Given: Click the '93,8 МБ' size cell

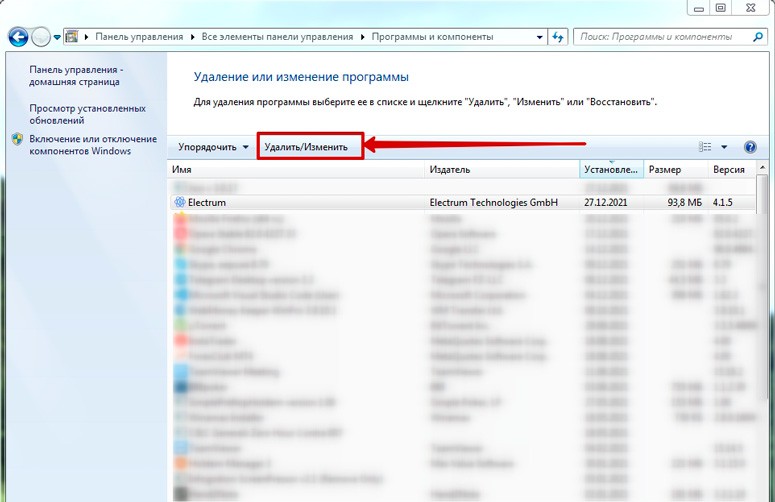Looking at the screenshot, I should click(685, 203).
